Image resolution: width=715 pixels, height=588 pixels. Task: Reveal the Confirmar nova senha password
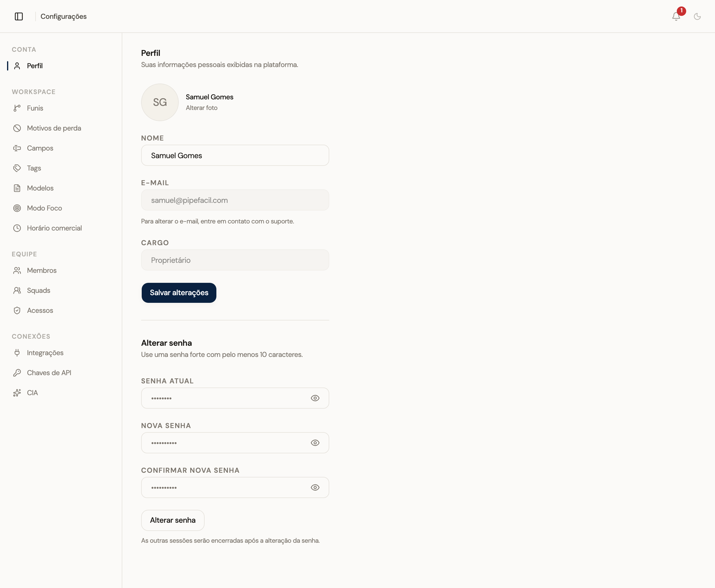click(315, 487)
